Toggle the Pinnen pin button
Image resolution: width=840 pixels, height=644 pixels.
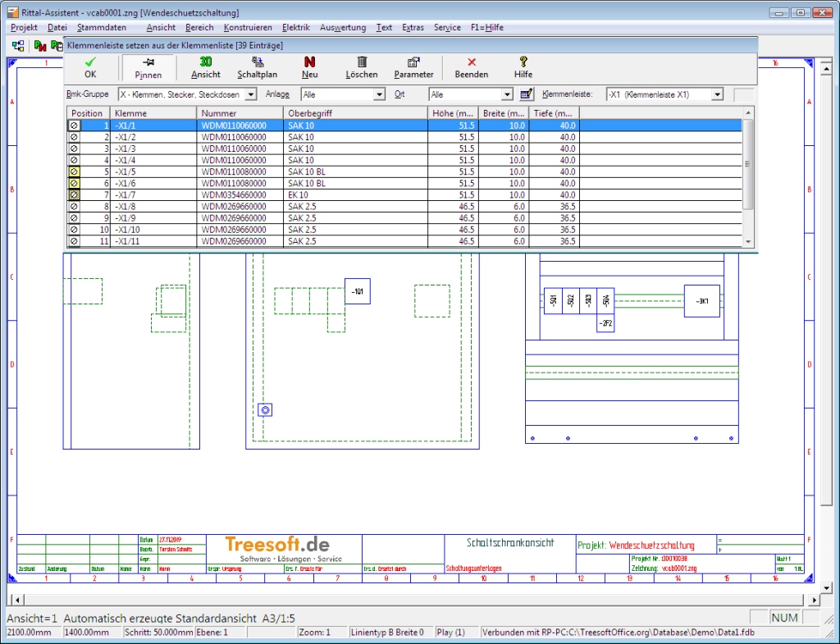pos(148,62)
